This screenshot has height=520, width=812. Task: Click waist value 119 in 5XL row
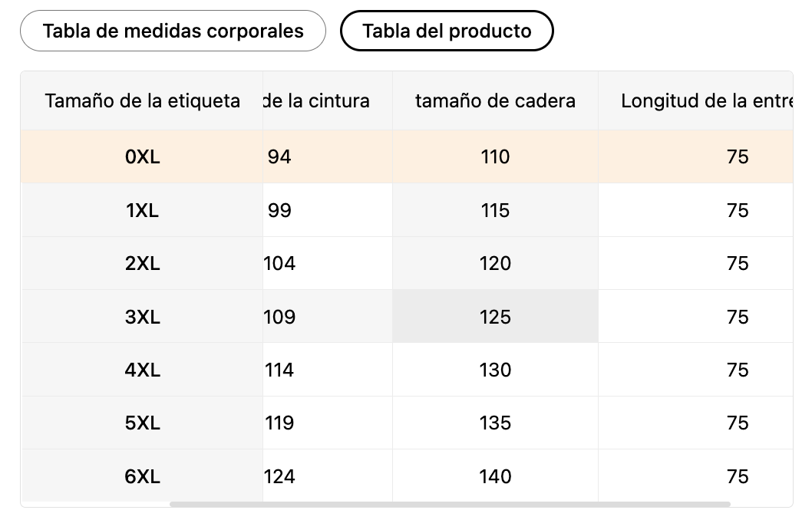[279, 423]
